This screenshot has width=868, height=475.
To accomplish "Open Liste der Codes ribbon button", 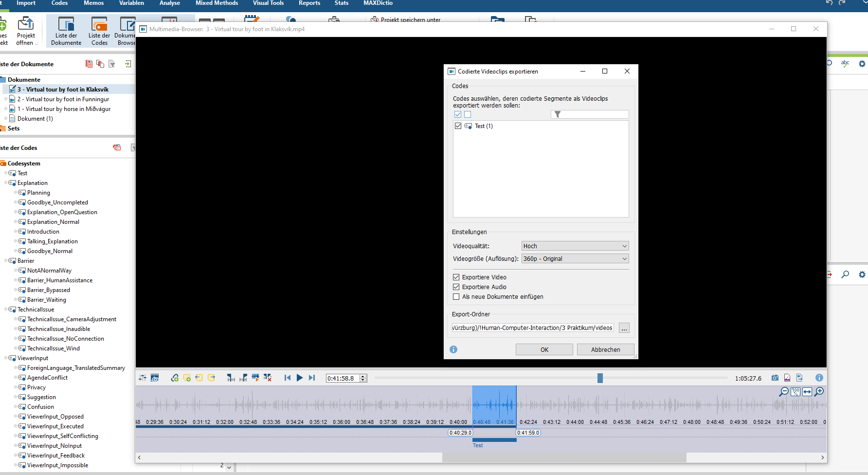I will (x=99, y=31).
